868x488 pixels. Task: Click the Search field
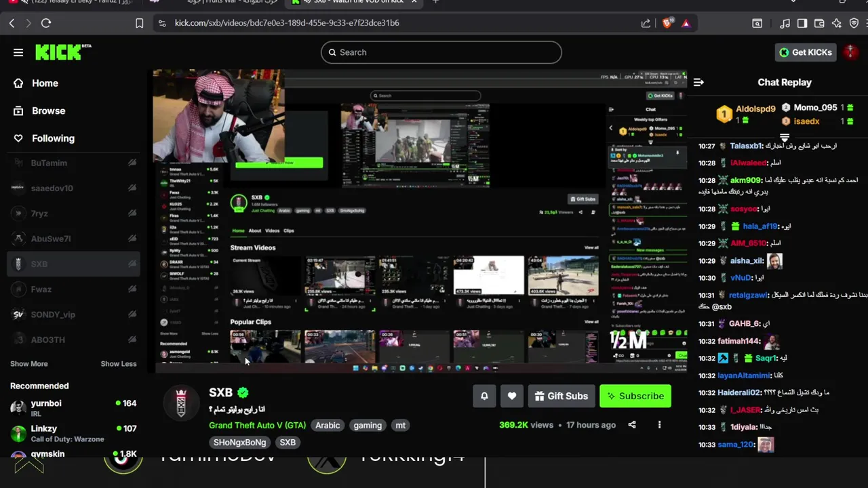pos(441,52)
